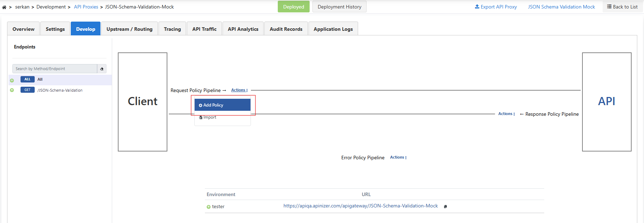
Task: Click green status icon beside GET endpoint
Action: point(12,90)
